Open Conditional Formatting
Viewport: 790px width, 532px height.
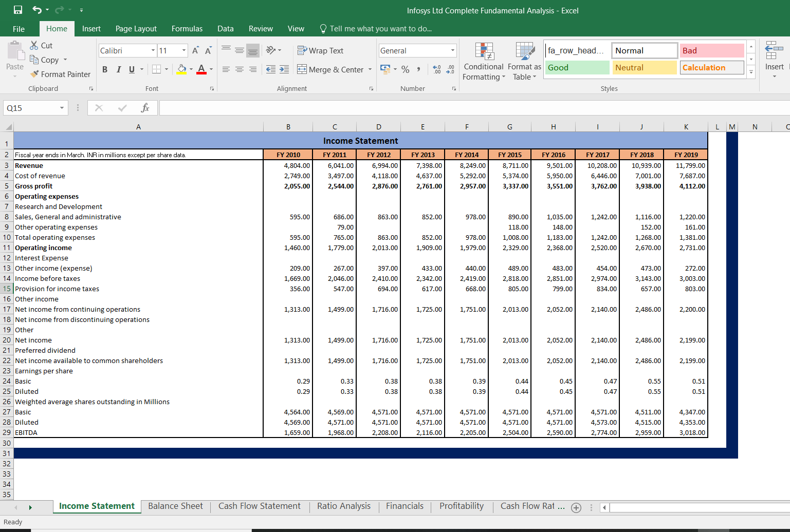point(484,62)
